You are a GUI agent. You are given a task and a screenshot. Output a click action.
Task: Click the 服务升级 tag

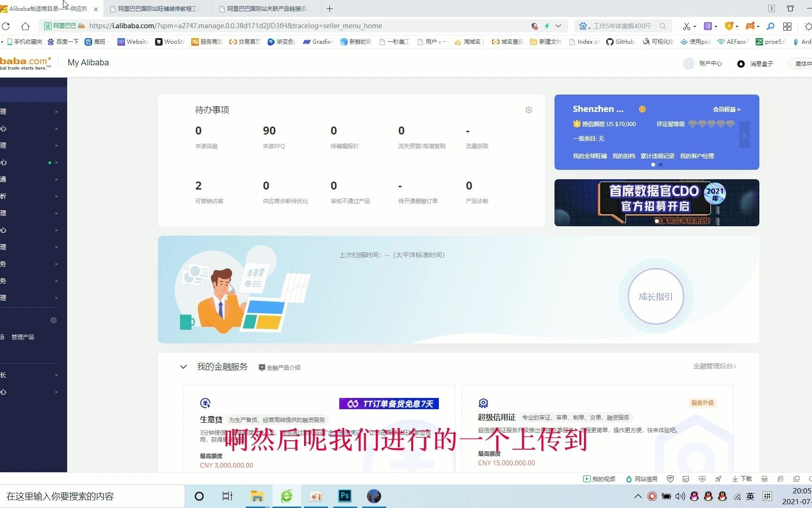coord(702,403)
